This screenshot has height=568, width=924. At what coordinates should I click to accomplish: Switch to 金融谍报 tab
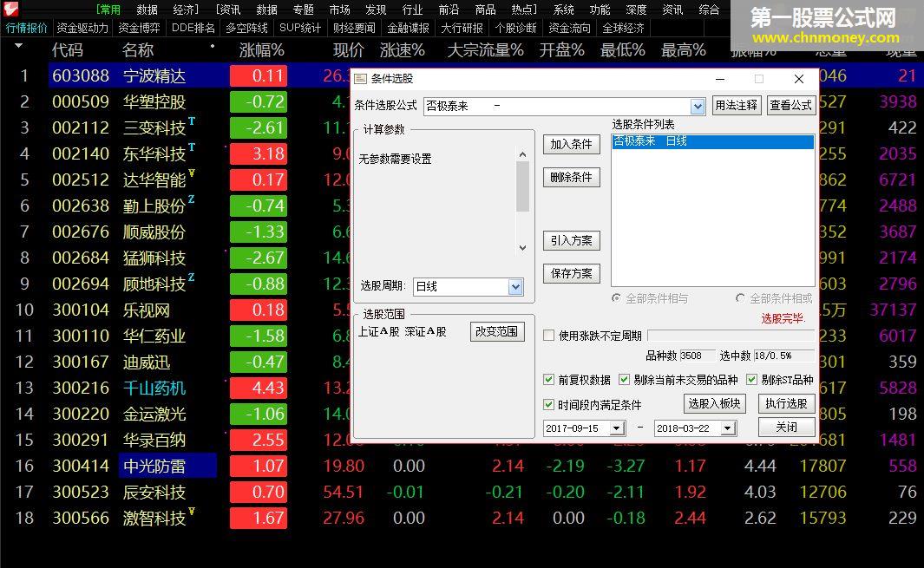coord(409,28)
